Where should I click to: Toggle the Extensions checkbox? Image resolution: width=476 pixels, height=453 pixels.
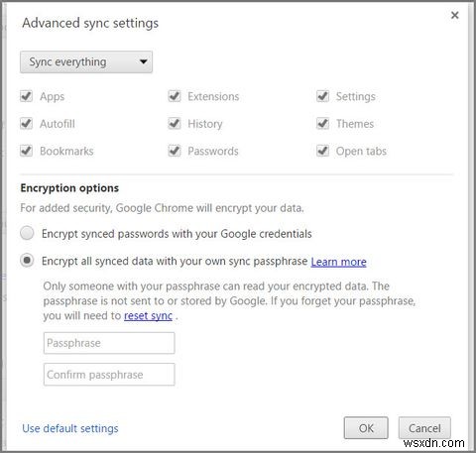click(175, 96)
